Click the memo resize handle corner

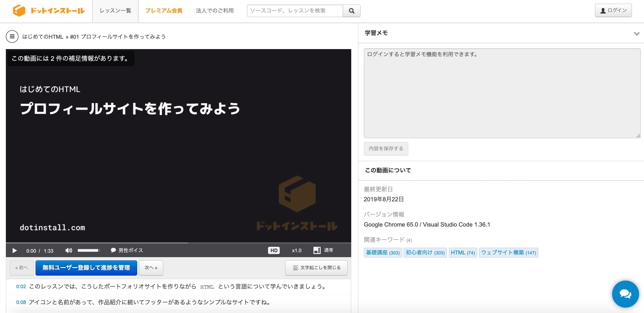point(638,136)
